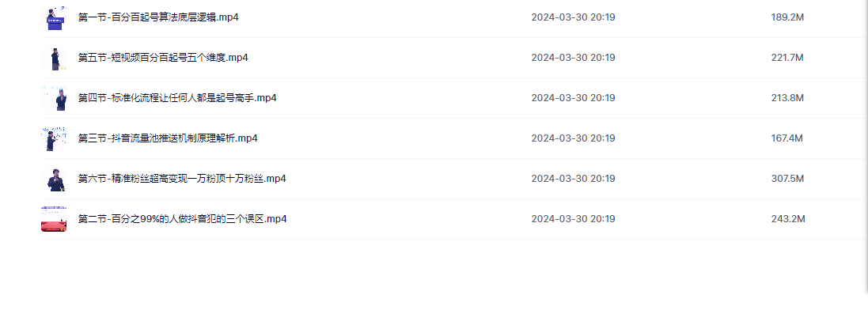Click the modified date of 第二节 file
Image resolution: width=868 pixels, height=310 pixels.
[x=573, y=219]
